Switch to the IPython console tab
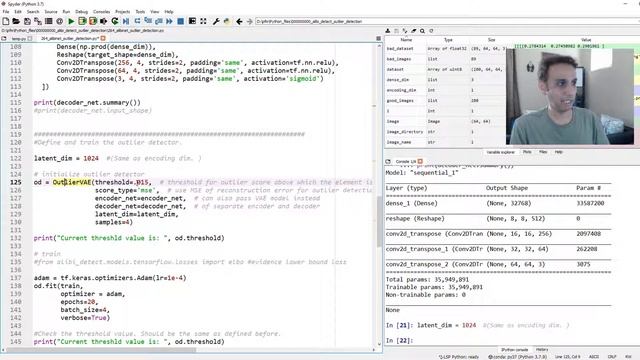This screenshot has width=640, height=360. 514,350
